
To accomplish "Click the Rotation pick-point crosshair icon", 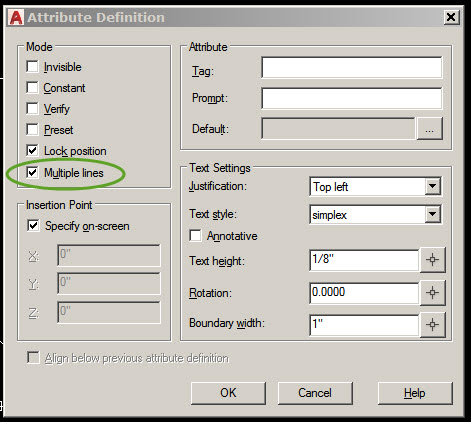I will [x=432, y=293].
